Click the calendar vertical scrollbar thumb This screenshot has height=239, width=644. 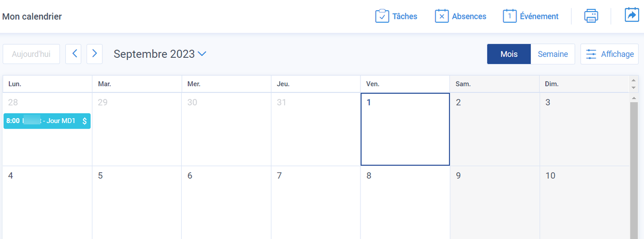point(634,169)
